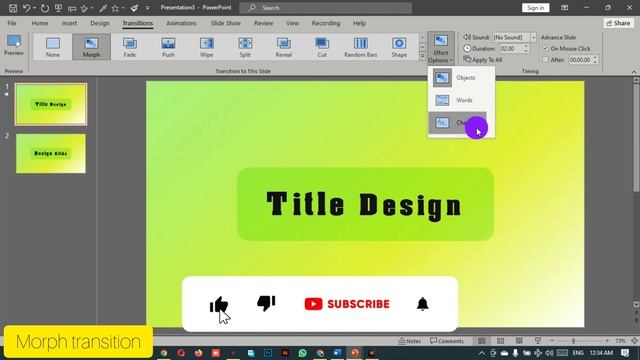
Task: Switch to Slide Sorter view icon
Action: (x=500, y=341)
